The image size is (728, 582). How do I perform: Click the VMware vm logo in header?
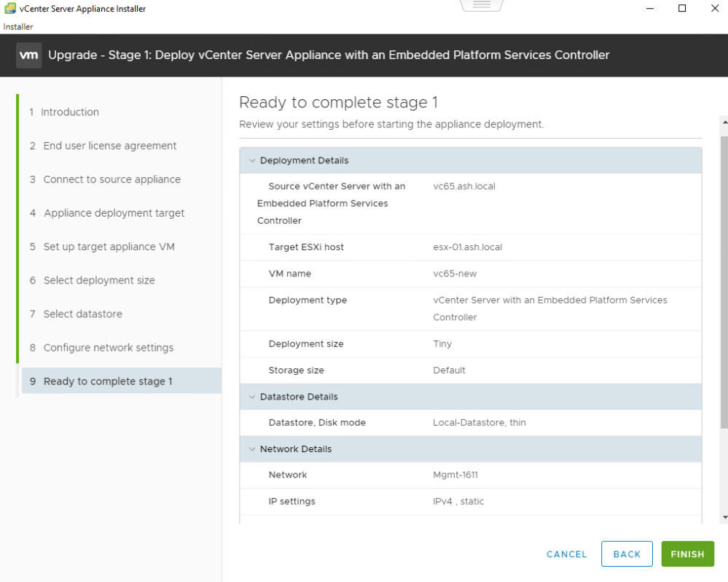[x=29, y=55]
